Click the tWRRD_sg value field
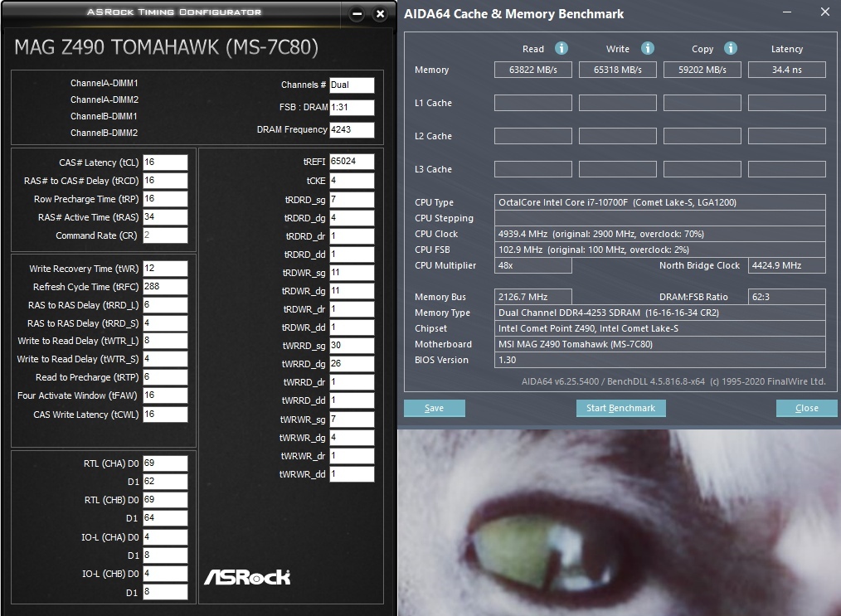This screenshot has height=616, width=841. pyautogui.click(x=352, y=345)
